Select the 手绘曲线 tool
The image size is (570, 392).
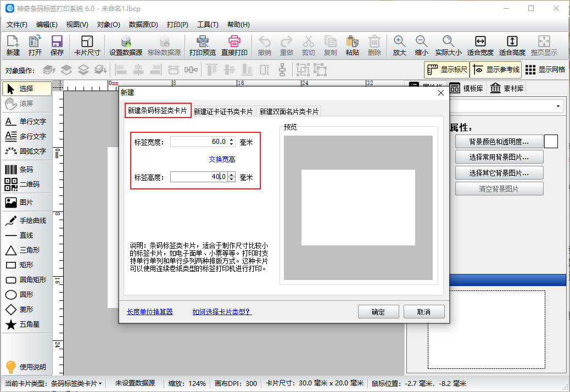click(x=27, y=221)
